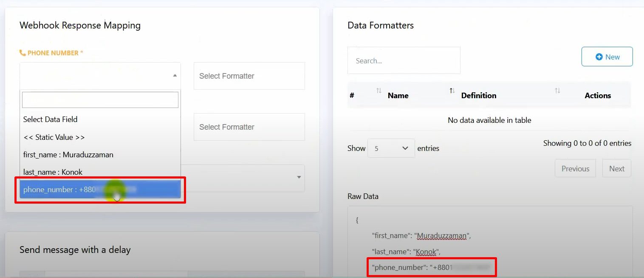The height and width of the screenshot is (278, 644).
Task: Click the New formatter button
Action: 607,57
